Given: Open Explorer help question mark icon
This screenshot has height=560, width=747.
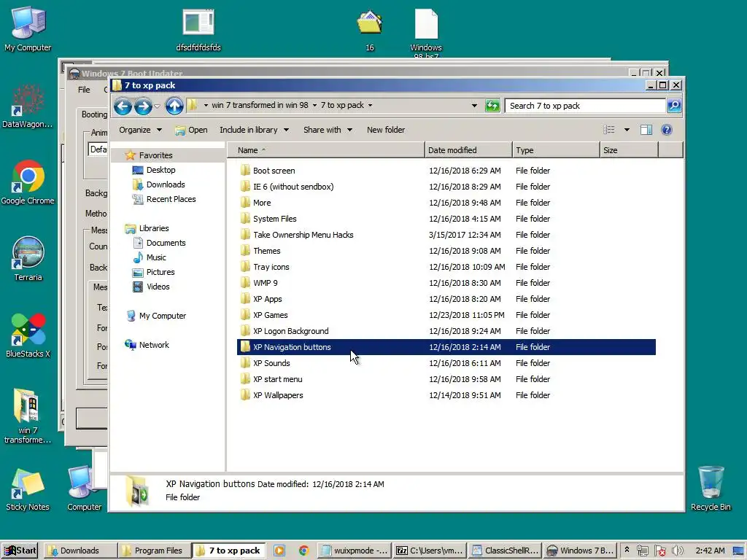Looking at the screenshot, I should (667, 130).
